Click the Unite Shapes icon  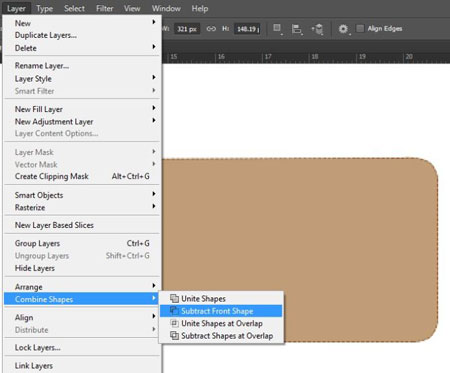click(174, 298)
